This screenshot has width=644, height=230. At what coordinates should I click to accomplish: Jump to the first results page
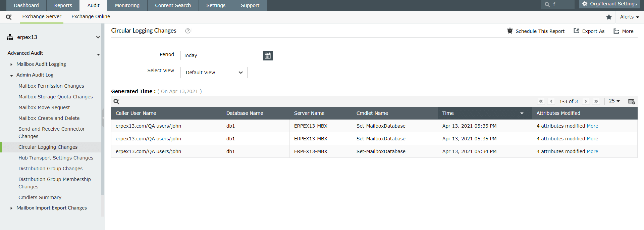(x=541, y=101)
